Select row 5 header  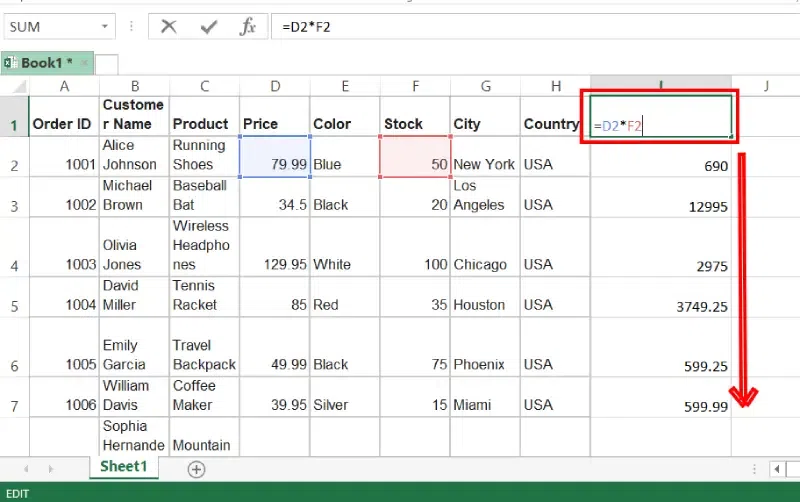tap(14, 297)
